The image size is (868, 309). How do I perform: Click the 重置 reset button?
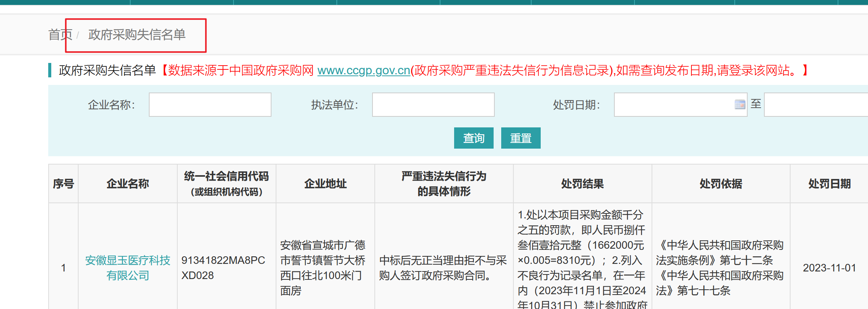coord(521,138)
